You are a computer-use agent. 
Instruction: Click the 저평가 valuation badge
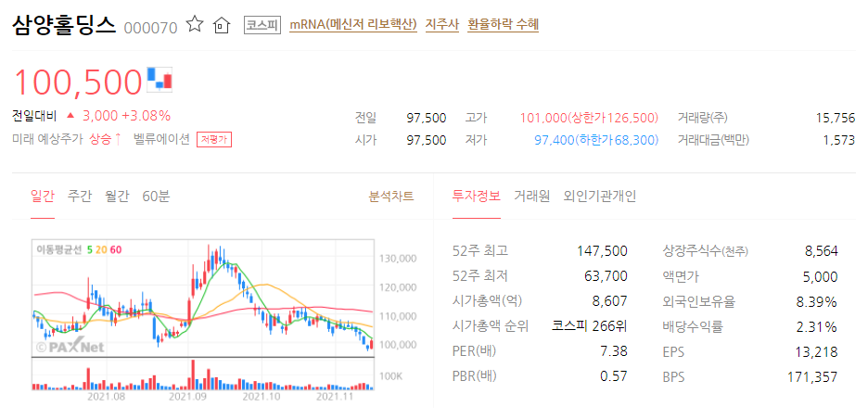214,139
